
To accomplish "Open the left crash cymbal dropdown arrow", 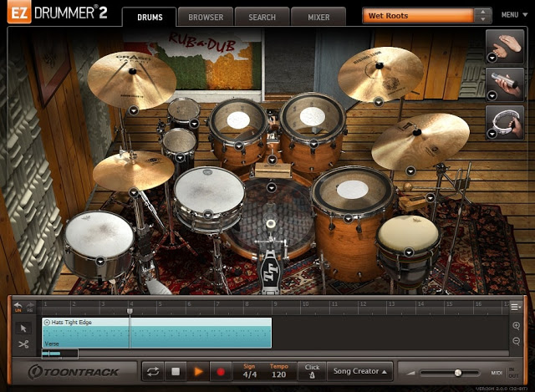I will [x=134, y=110].
